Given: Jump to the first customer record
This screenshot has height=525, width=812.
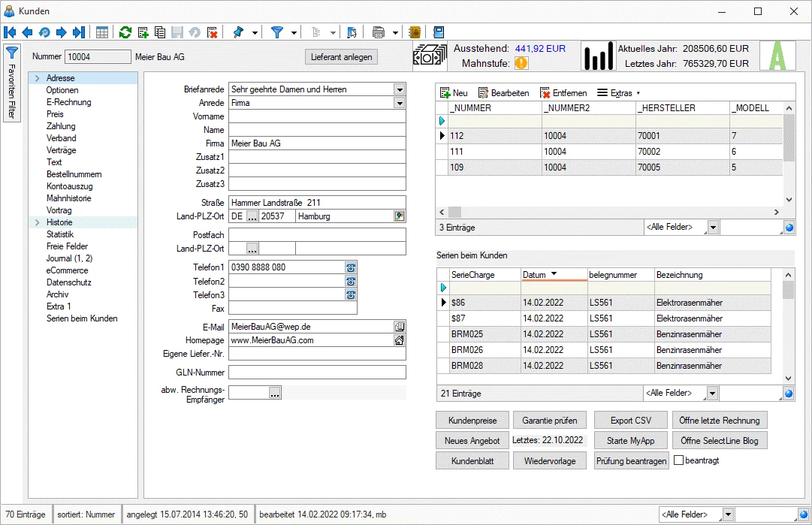Looking at the screenshot, I should (10, 32).
